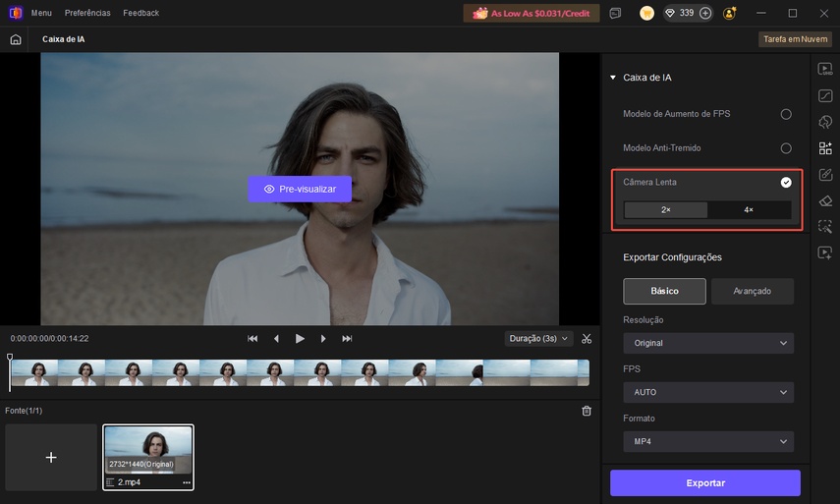Open the second sidebar tool icon

825,96
